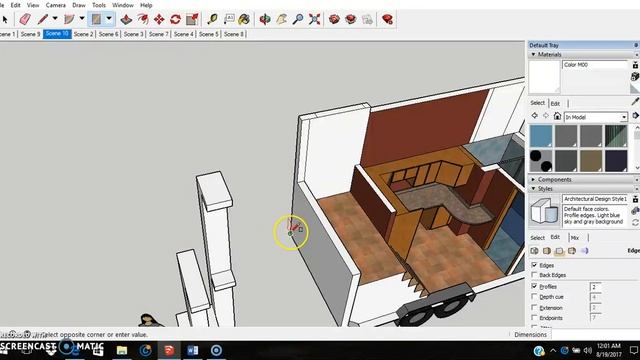Select the Rectangle shape tool
The height and width of the screenshot is (360, 640).
(96, 19)
